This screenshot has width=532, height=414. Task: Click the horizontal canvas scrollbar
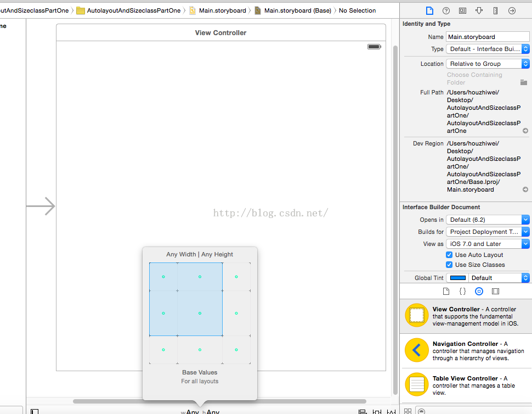(219, 401)
